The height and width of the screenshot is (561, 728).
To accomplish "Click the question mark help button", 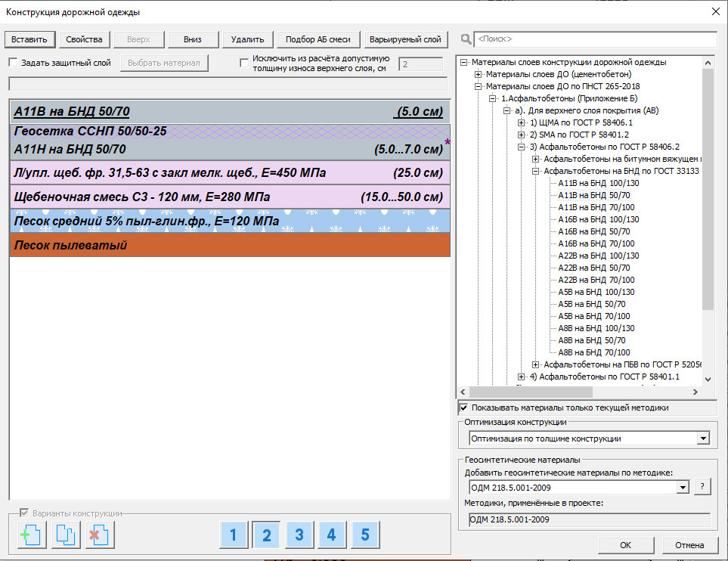I will [x=703, y=487].
